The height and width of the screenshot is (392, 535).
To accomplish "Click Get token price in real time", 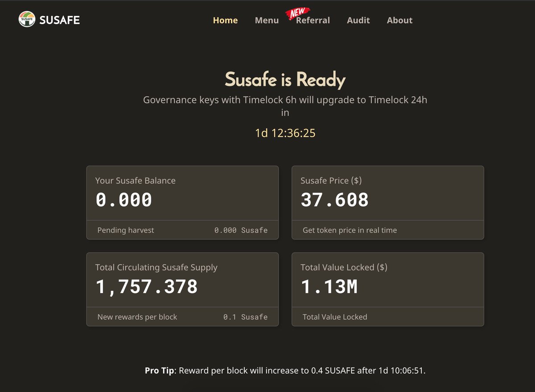I will (x=350, y=230).
